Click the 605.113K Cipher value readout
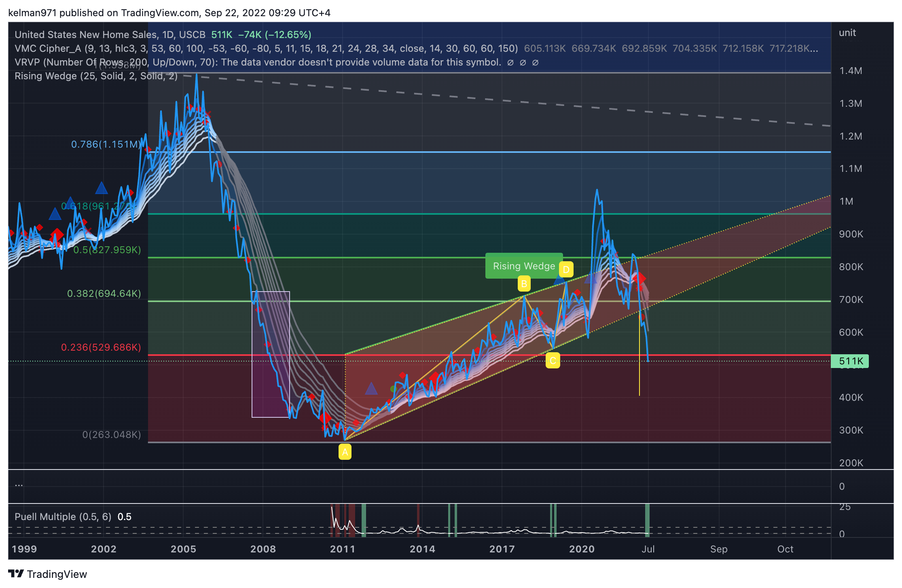The height and width of the screenshot is (588, 902). click(x=544, y=49)
